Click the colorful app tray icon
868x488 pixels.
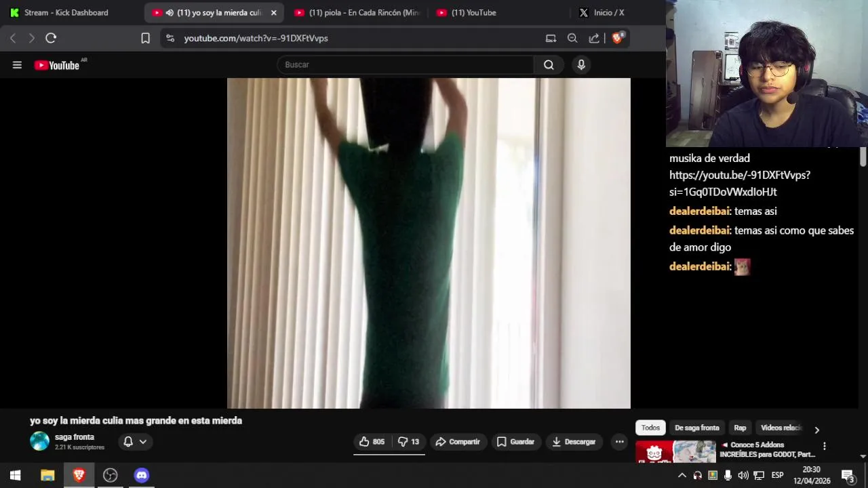point(713,476)
